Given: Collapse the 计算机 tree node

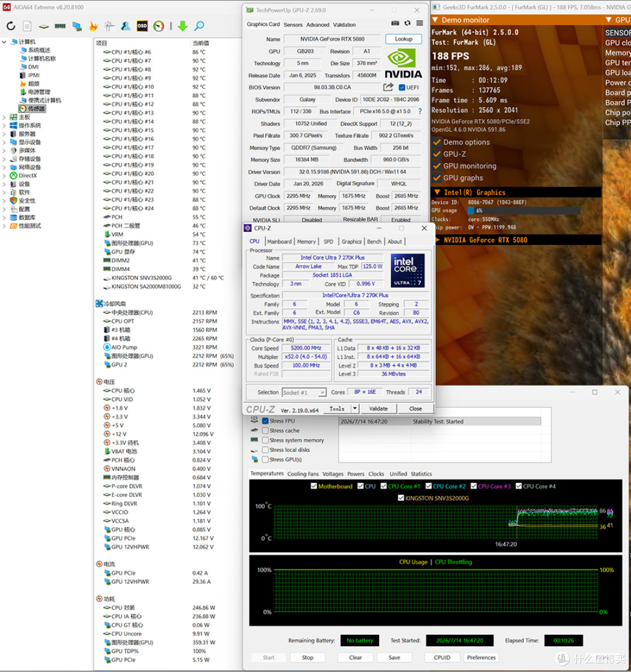Looking at the screenshot, I should pos(4,41).
